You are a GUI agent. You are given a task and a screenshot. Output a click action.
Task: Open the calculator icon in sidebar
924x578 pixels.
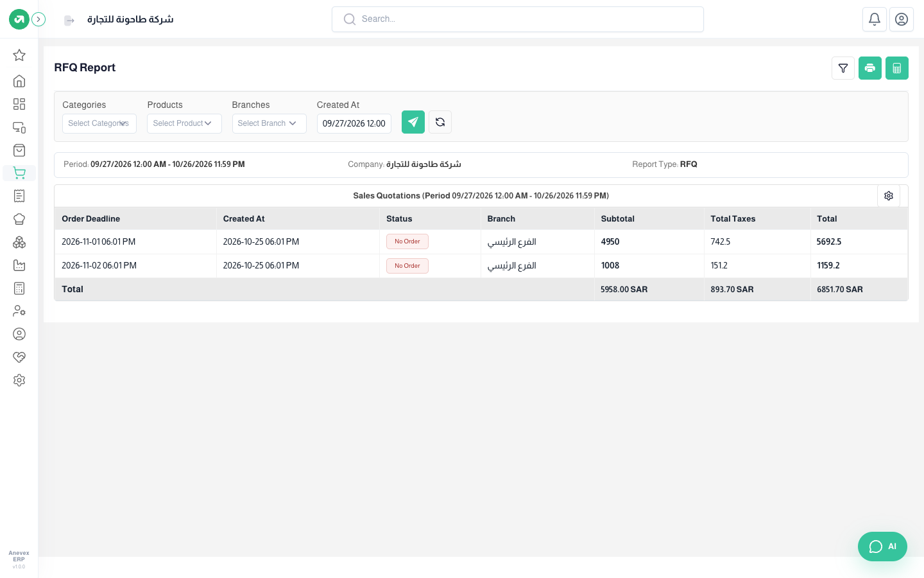[x=19, y=288]
